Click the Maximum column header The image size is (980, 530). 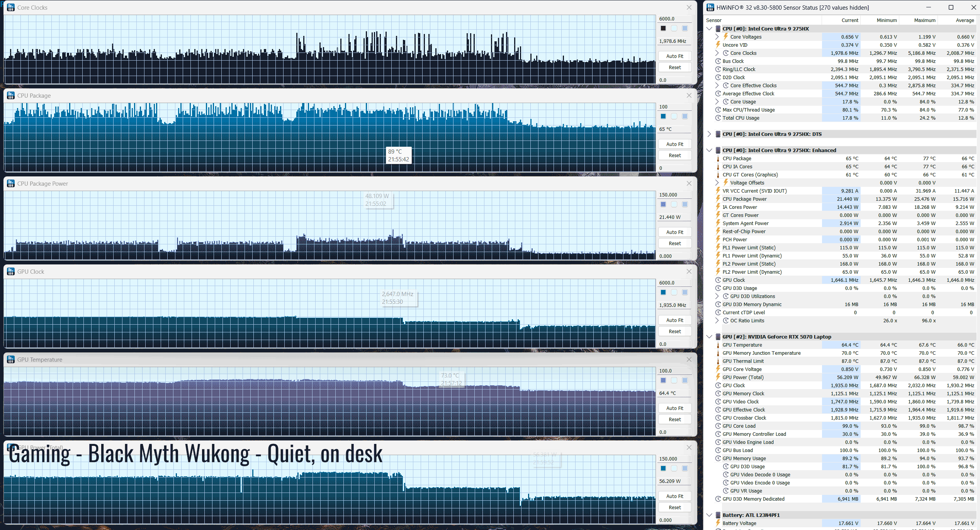click(x=924, y=20)
